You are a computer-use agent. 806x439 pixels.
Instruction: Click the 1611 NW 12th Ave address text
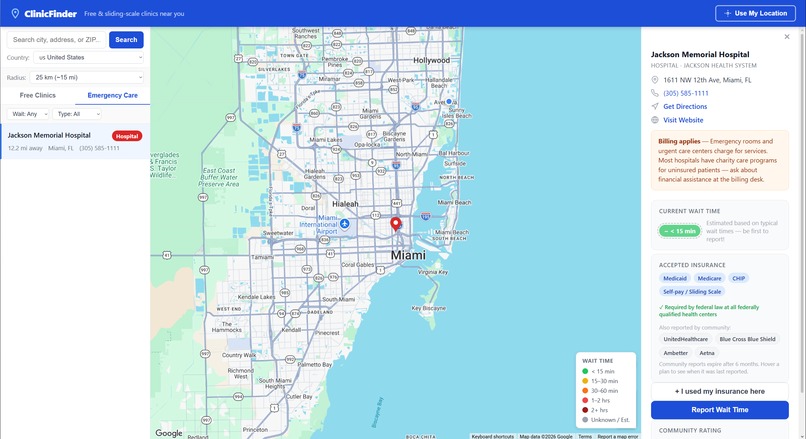[707, 80]
